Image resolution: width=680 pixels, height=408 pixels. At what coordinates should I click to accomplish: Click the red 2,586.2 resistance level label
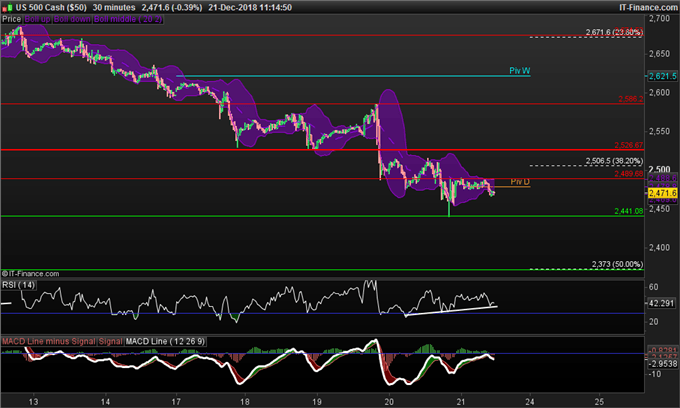click(x=631, y=99)
